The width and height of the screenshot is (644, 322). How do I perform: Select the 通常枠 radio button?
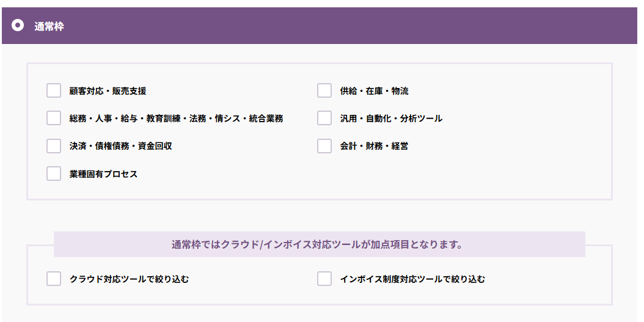[18, 26]
